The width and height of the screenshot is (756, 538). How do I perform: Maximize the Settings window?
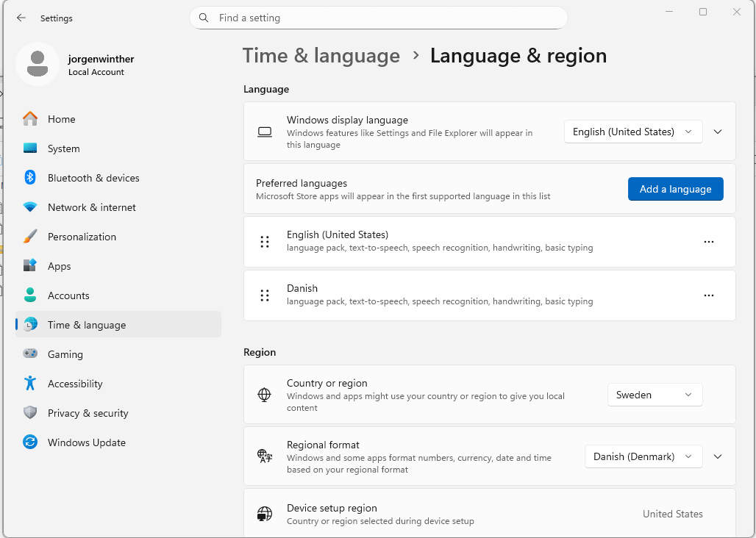point(703,12)
